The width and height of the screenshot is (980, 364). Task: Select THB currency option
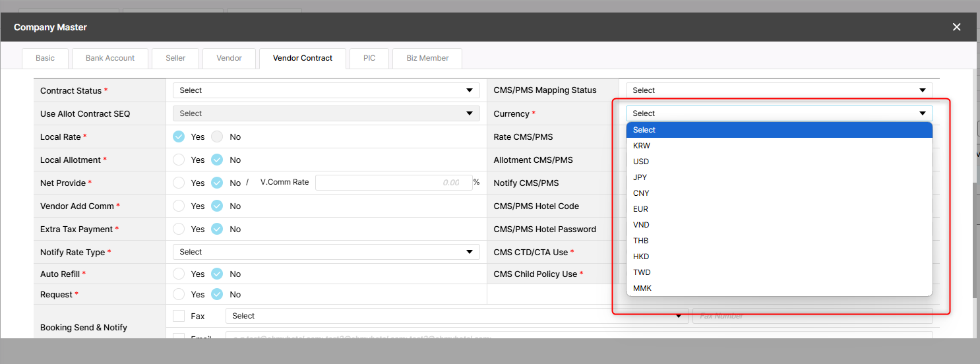click(640, 241)
